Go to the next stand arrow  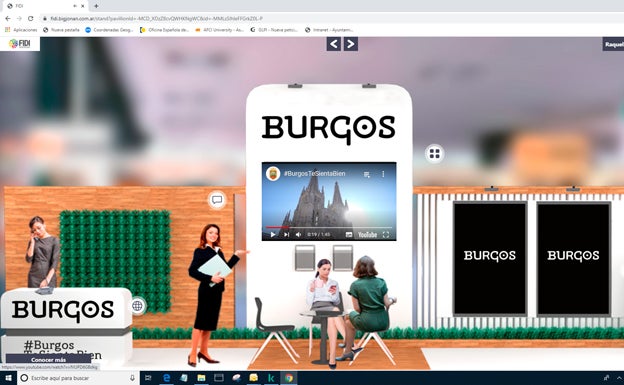pos(351,44)
